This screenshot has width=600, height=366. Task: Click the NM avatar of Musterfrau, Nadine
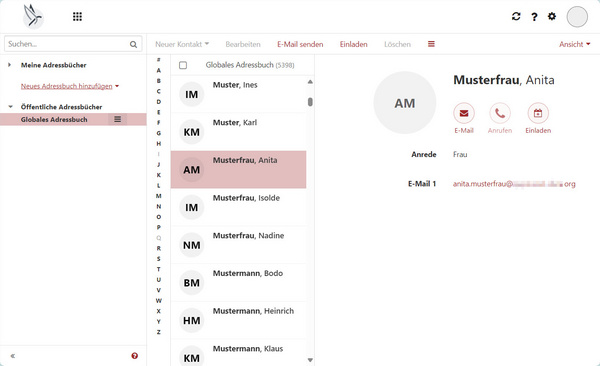click(x=191, y=245)
